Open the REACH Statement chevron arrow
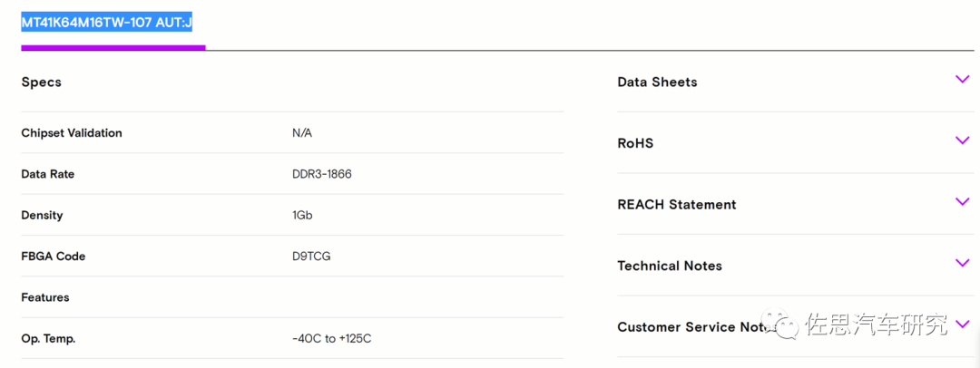This screenshot has height=368, width=980. pos(963,202)
